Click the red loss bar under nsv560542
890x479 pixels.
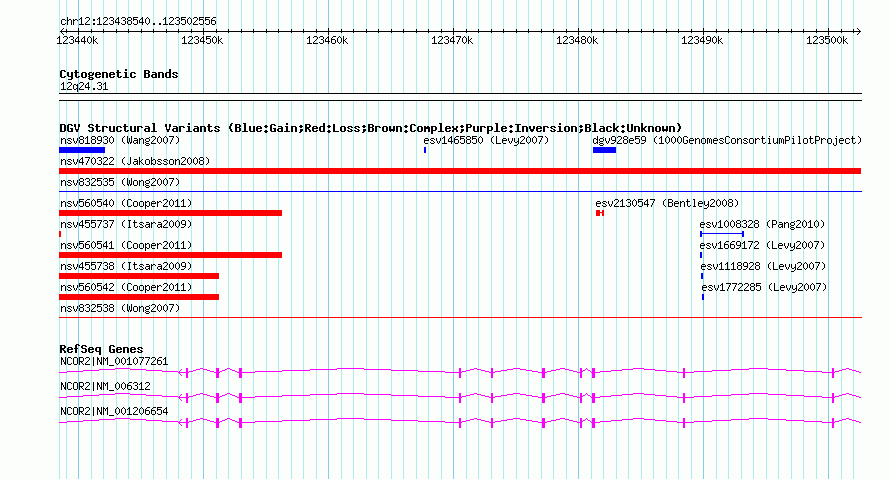pos(139,297)
